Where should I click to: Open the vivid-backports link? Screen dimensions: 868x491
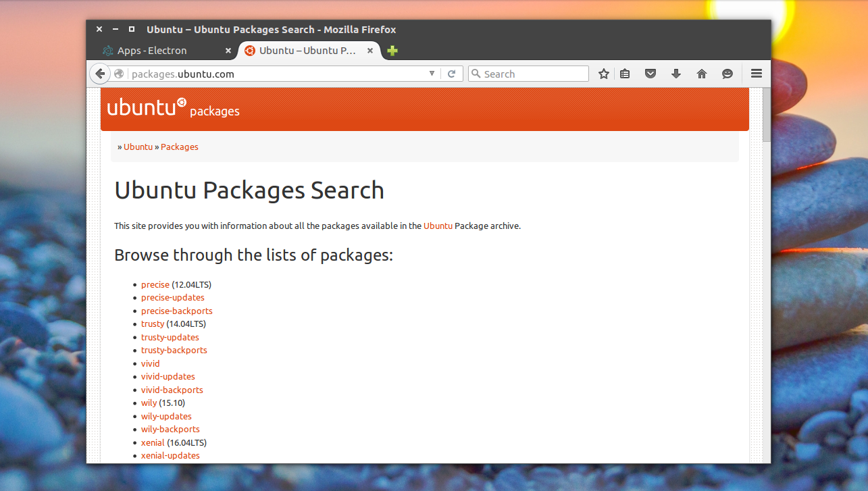click(172, 390)
